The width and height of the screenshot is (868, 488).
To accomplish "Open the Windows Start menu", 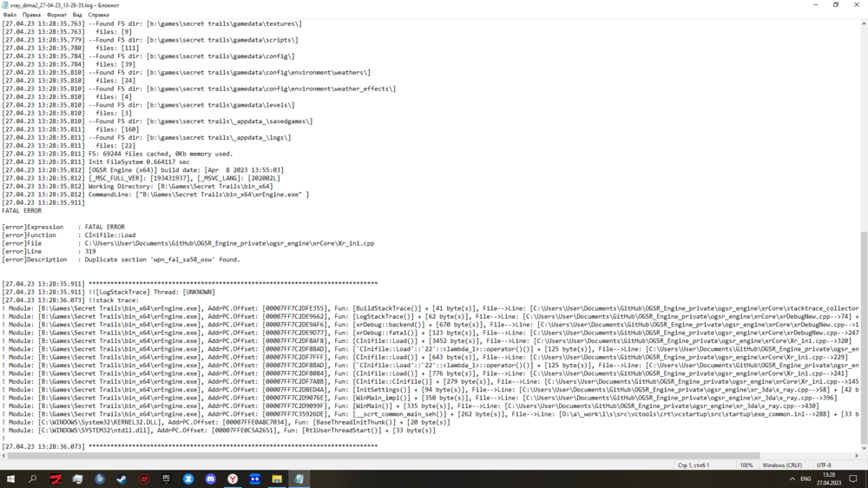I will click(10, 479).
